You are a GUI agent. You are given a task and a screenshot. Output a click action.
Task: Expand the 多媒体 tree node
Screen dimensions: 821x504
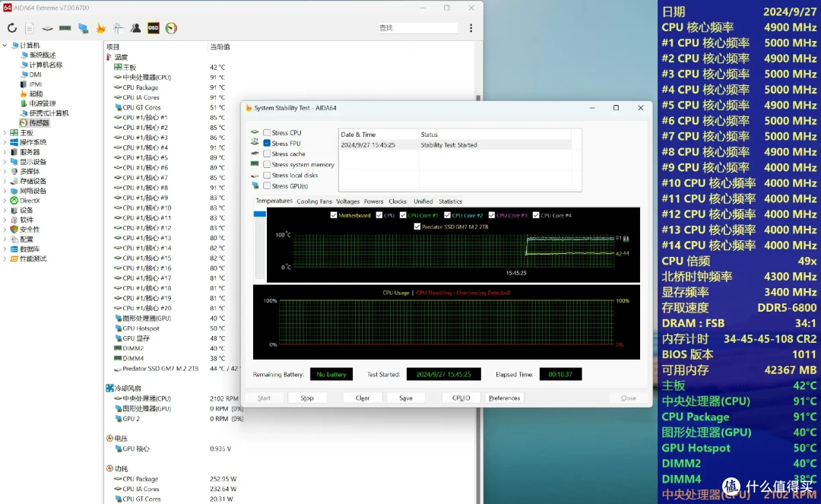5,172
